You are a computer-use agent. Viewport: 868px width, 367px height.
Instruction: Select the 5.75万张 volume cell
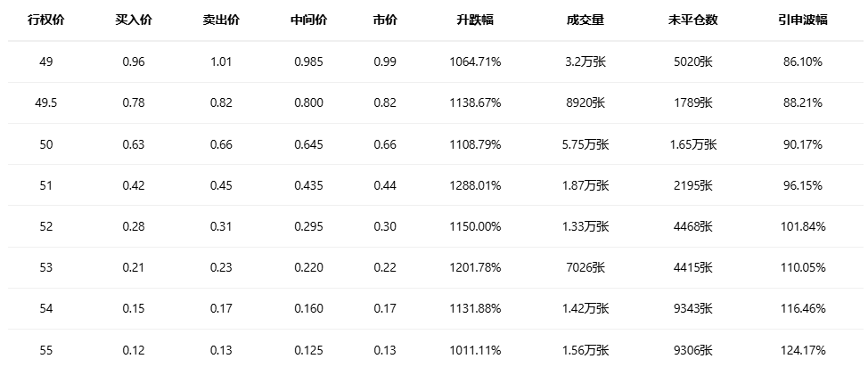pyautogui.click(x=585, y=144)
